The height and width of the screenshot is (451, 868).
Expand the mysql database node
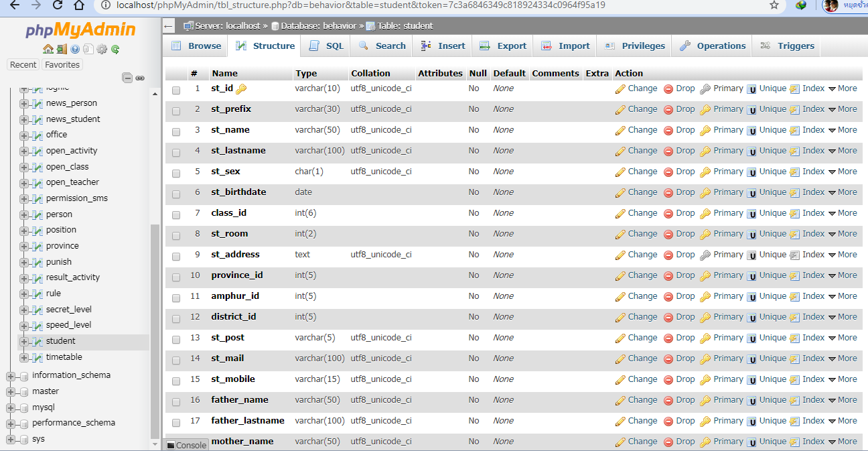(11, 408)
